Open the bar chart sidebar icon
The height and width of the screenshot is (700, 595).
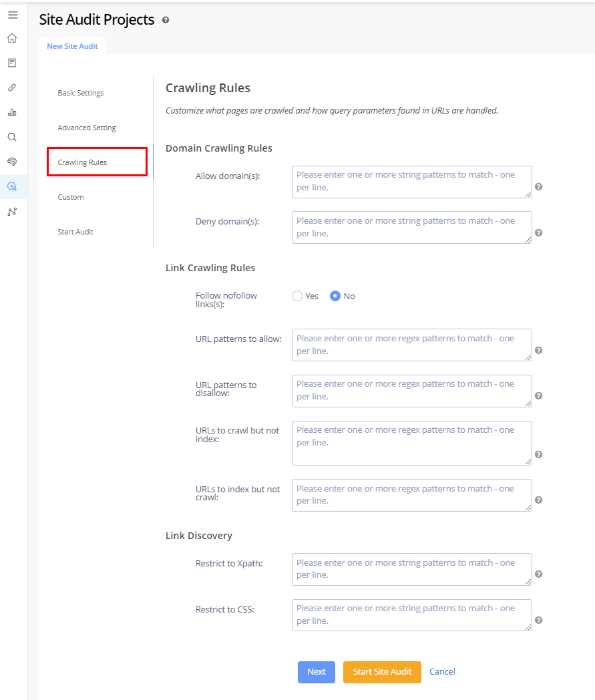pyautogui.click(x=12, y=112)
